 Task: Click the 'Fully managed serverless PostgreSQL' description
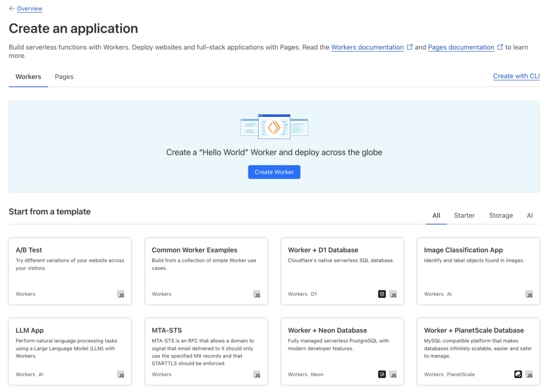[338, 344]
